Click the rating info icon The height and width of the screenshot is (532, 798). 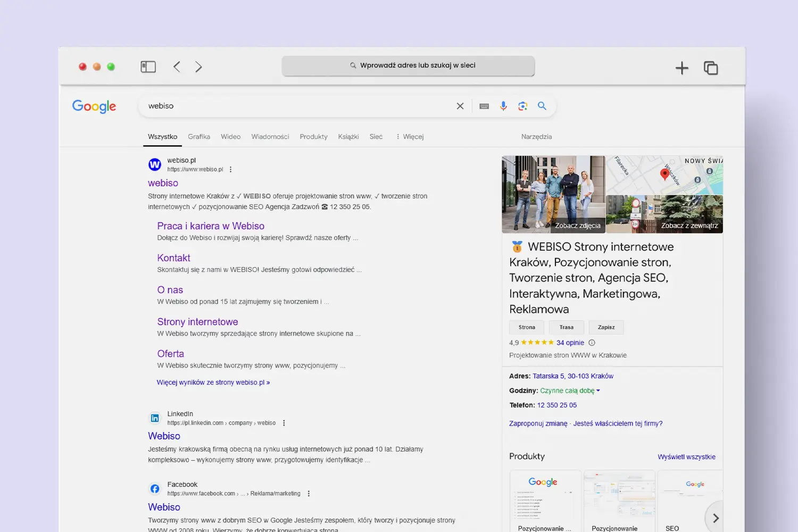[592, 343]
